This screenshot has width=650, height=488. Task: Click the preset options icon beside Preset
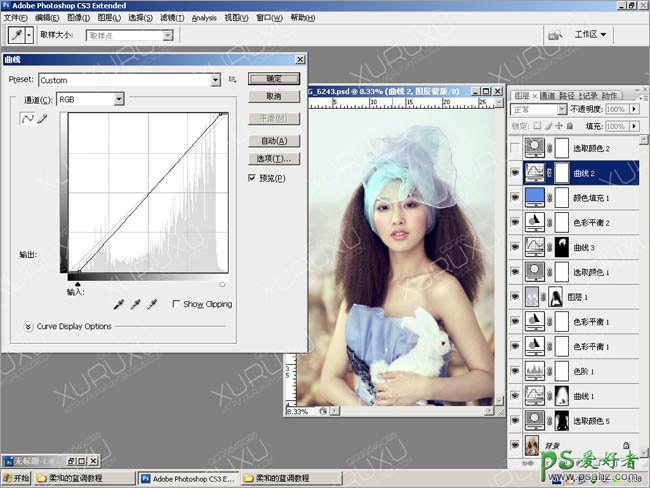click(232, 79)
